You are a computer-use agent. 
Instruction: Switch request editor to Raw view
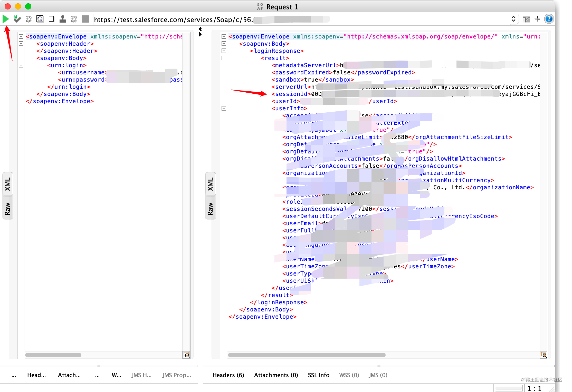coord(8,209)
